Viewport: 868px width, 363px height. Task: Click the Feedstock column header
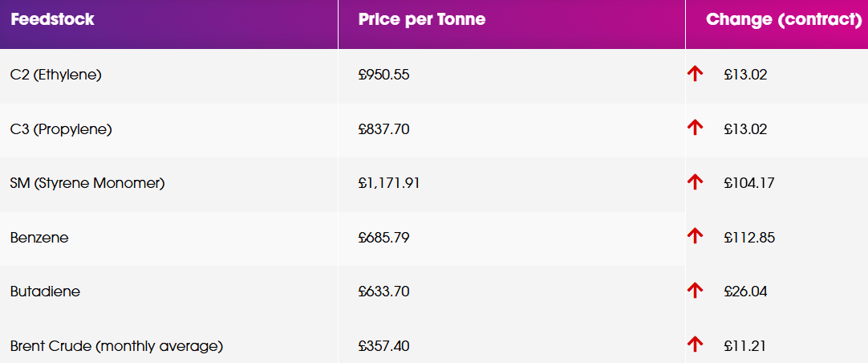[x=52, y=19]
